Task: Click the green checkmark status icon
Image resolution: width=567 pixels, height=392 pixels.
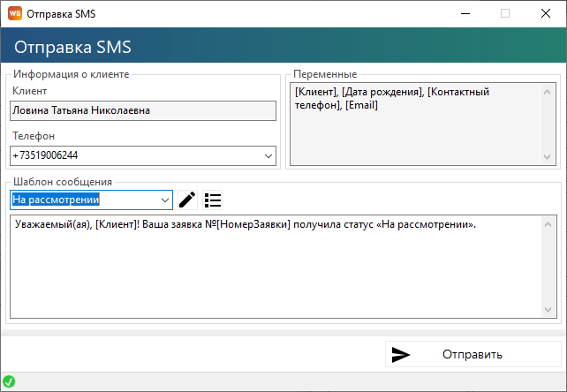Action: [9, 382]
